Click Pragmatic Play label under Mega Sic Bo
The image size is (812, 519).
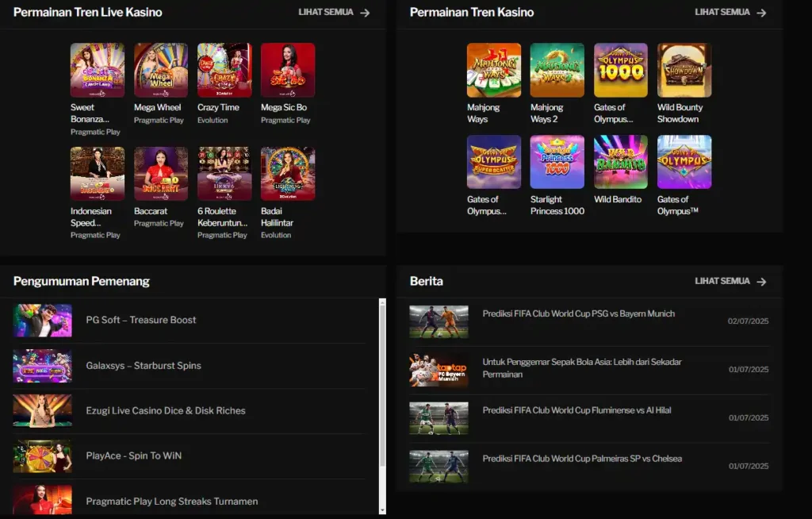click(285, 121)
